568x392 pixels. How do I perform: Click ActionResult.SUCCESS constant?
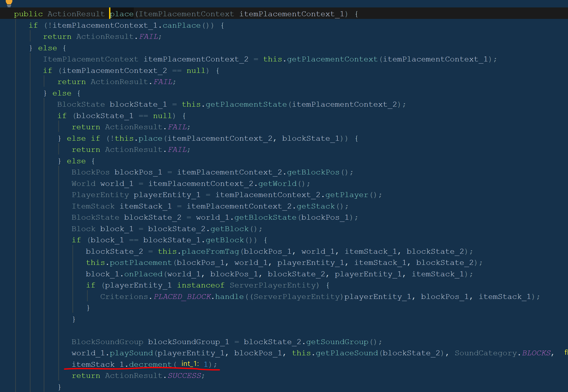pos(184,376)
